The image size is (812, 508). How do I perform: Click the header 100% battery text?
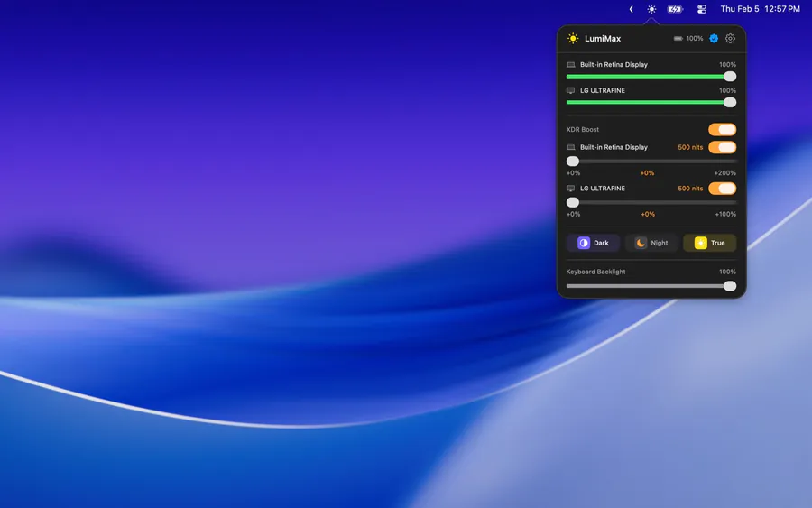pos(695,38)
